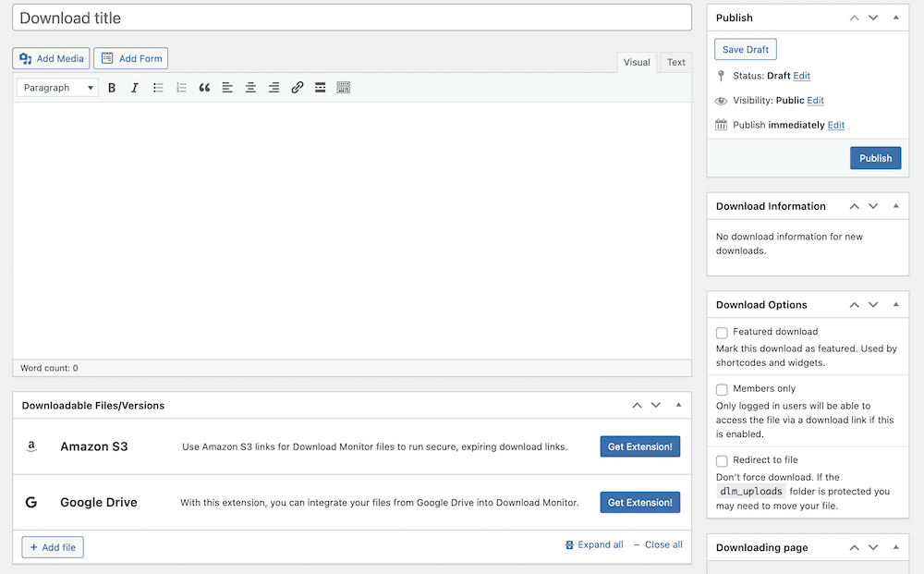The height and width of the screenshot is (574, 924).
Task: Move Download Information panel down
Action: click(x=873, y=206)
